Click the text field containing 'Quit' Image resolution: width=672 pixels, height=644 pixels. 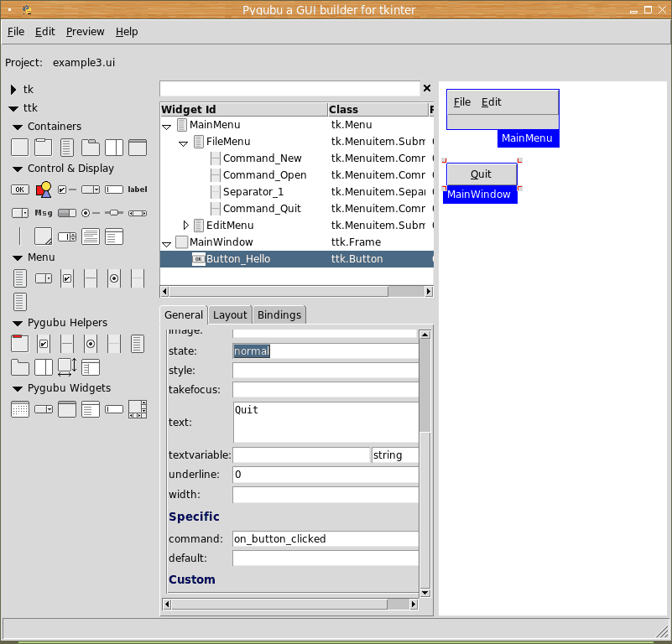pyautogui.click(x=326, y=422)
